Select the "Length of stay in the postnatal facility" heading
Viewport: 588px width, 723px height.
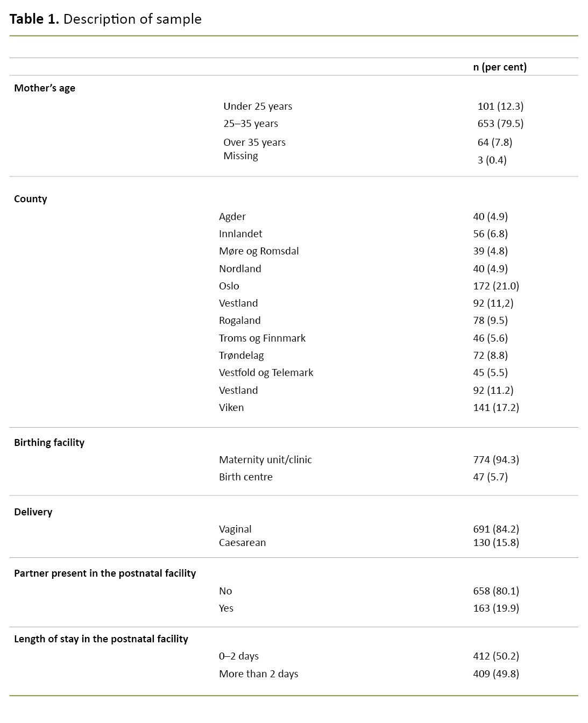[x=101, y=639]
